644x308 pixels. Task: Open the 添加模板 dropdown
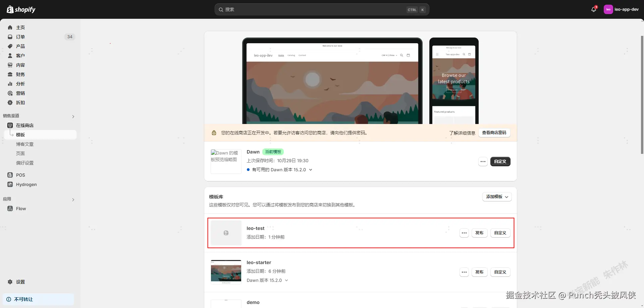click(497, 197)
